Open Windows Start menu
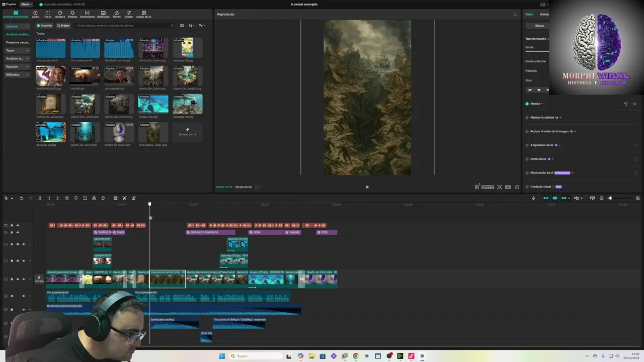Viewport: 644px width, 362px height. [x=222, y=356]
